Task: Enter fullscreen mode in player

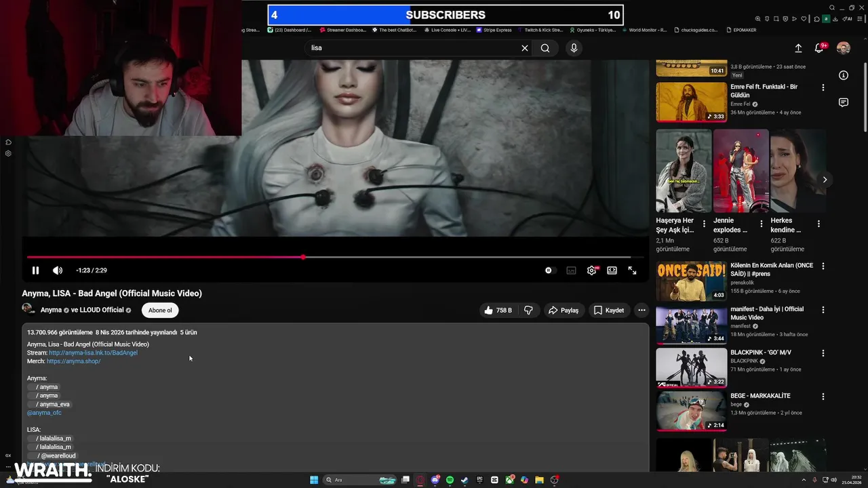Action: [632, 270]
